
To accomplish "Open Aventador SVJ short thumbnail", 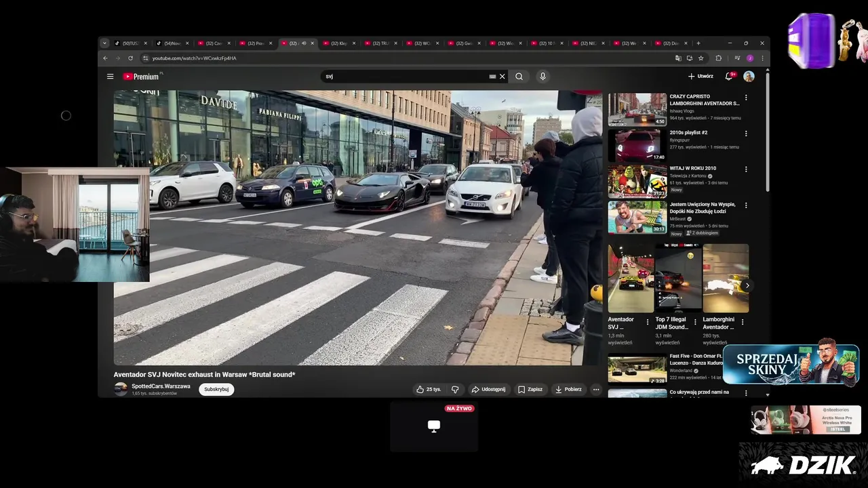I will [631, 278].
